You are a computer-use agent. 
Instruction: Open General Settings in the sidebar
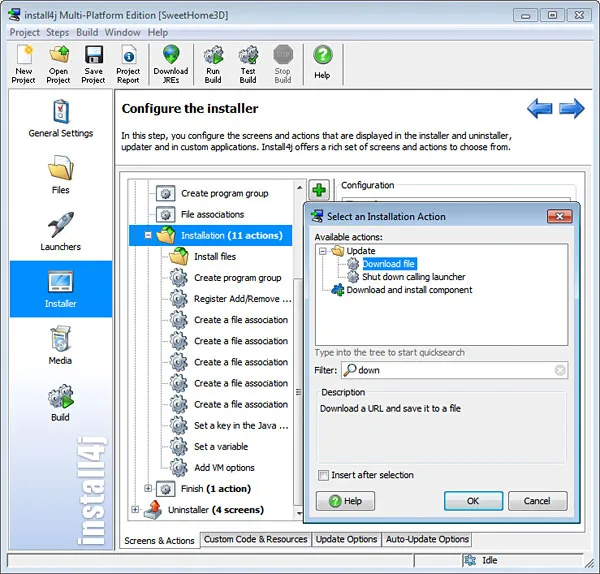click(x=61, y=118)
